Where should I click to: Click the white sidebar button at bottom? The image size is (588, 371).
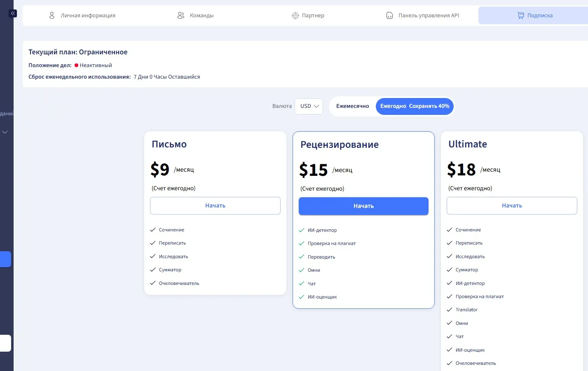(x=5, y=343)
